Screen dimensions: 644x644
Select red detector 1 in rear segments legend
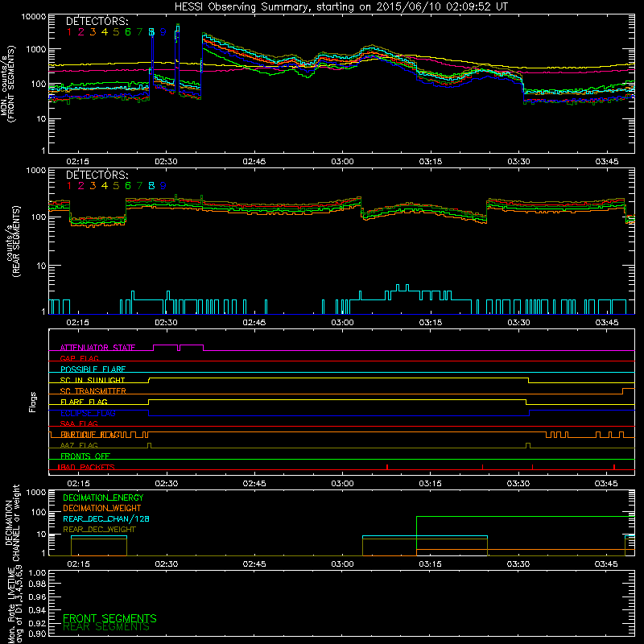coord(69,186)
